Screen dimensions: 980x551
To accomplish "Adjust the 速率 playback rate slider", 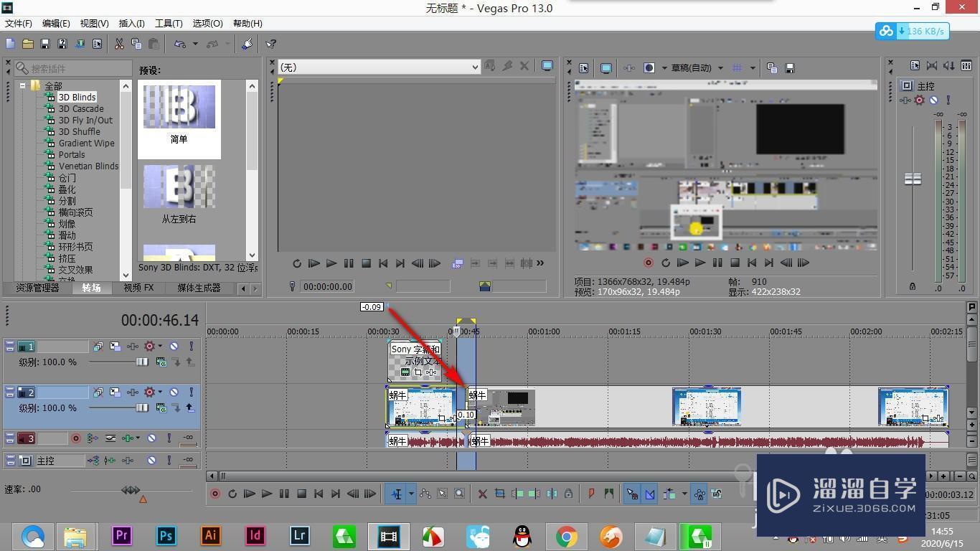I will (131, 490).
